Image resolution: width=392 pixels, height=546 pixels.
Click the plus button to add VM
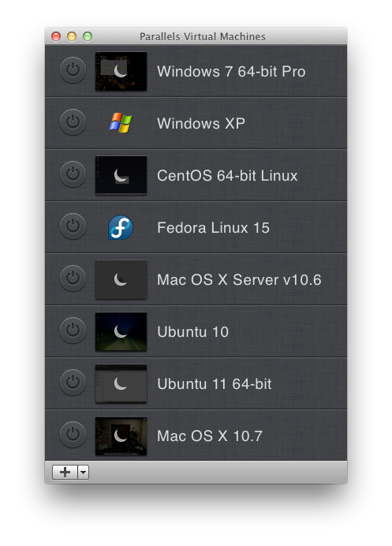[65, 473]
